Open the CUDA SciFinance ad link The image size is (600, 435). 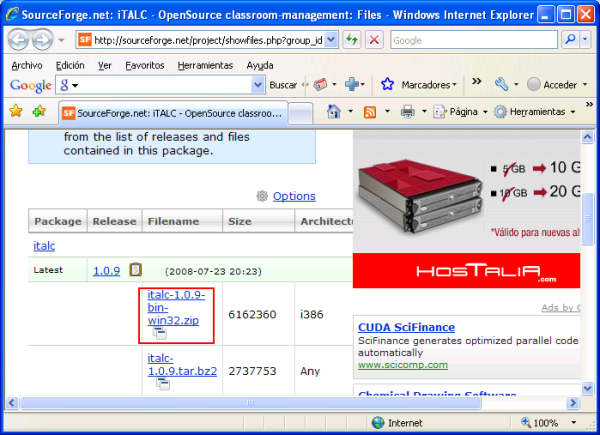[x=405, y=327]
